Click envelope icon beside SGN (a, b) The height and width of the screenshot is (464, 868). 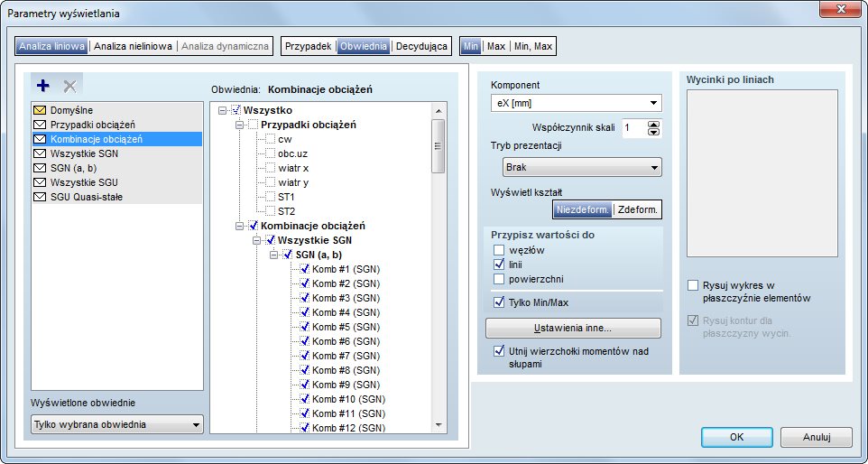point(40,168)
